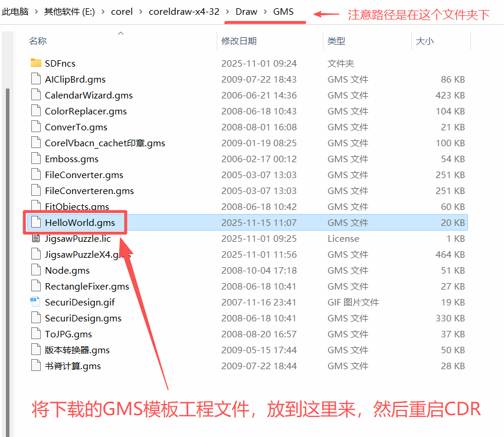Click the JigsawPuzzle.lic license file icon

point(35,239)
